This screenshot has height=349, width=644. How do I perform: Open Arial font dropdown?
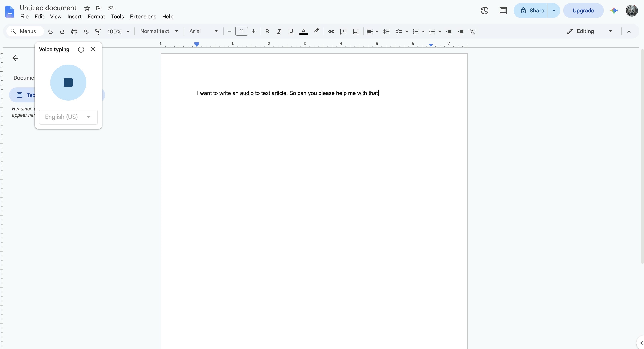tap(203, 31)
